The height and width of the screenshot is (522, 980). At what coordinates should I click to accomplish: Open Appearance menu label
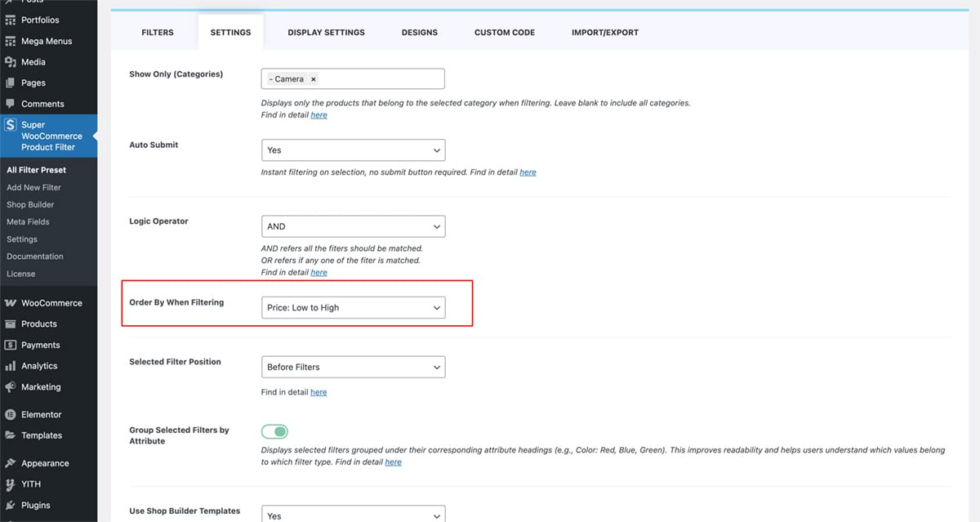point(45,463)
